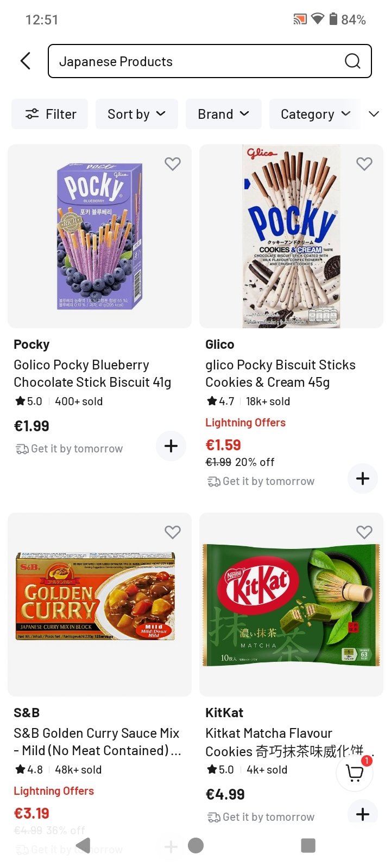Toggle wishlist heart on Cookies & Cream Pocky
This screenshot has height=868, width=391.
click(x=364, y=164)
